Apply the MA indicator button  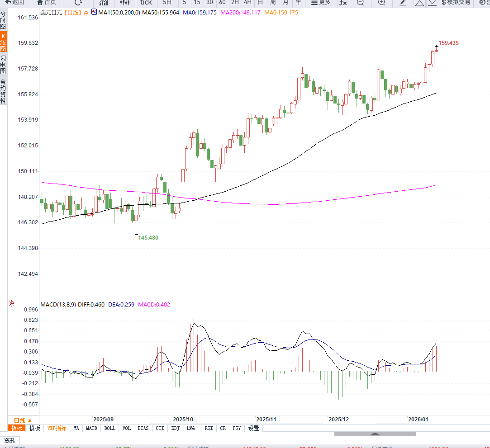(76, 428)
